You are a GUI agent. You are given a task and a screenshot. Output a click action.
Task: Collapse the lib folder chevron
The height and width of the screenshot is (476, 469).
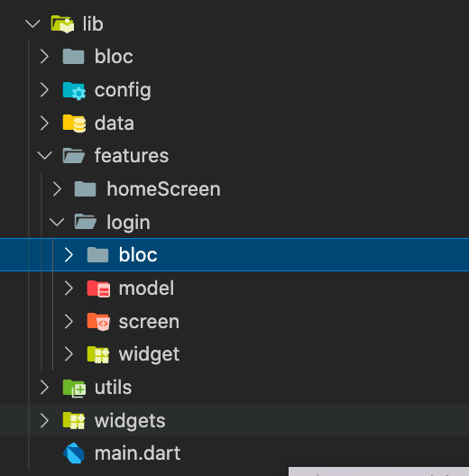(32, 24)
